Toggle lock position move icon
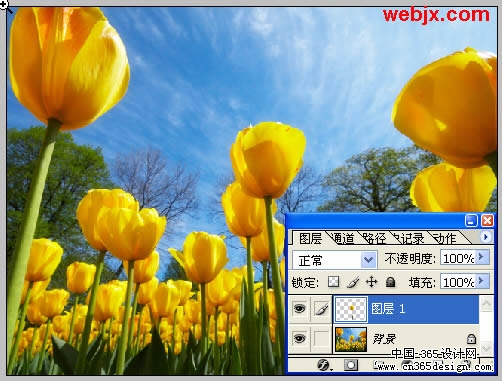502x381 pixels. pyautogui.click(x=371, y=282)
